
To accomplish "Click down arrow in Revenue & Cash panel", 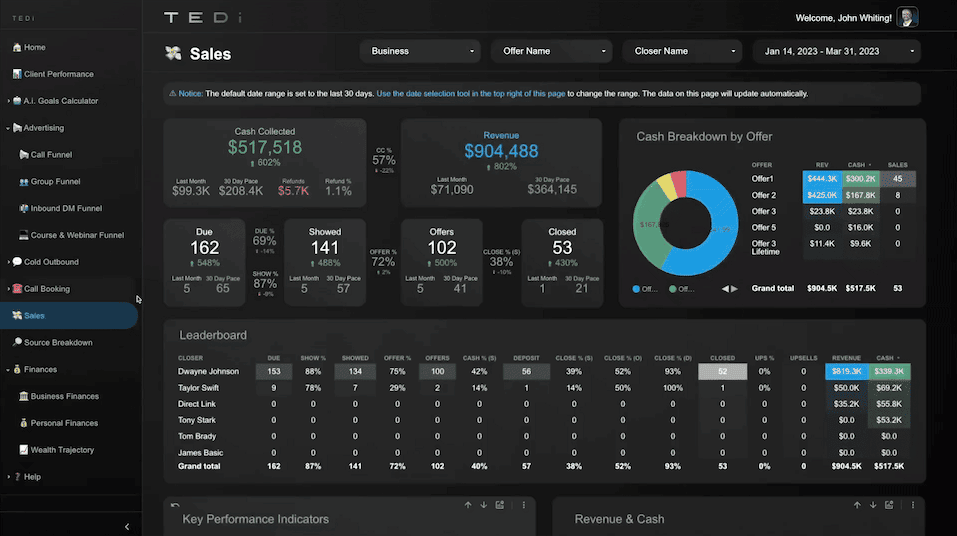I will 873,505.
